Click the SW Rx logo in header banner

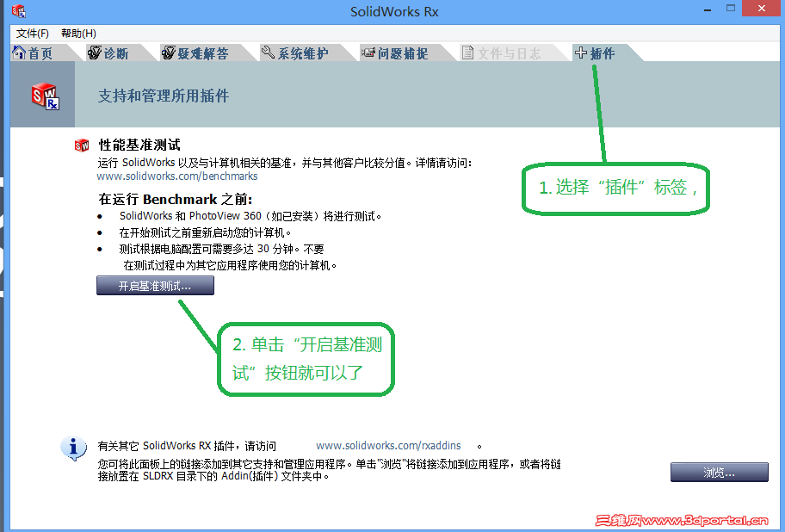coord(45,96)
